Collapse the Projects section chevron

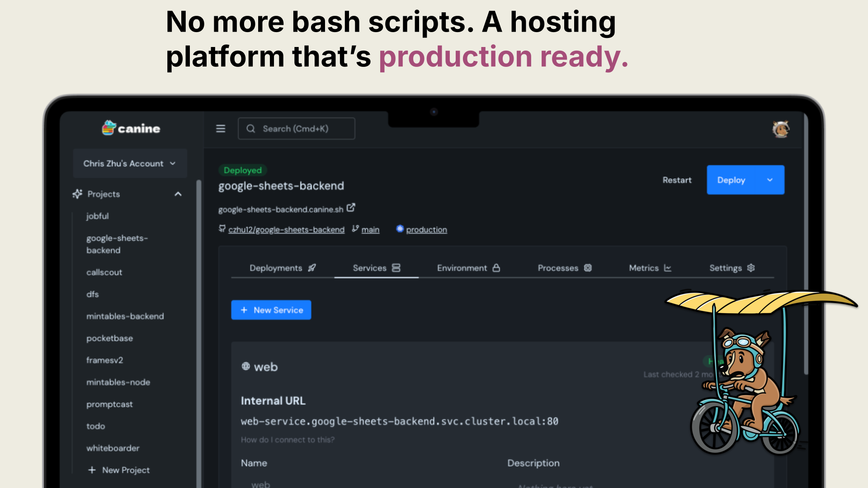point(178,194)
